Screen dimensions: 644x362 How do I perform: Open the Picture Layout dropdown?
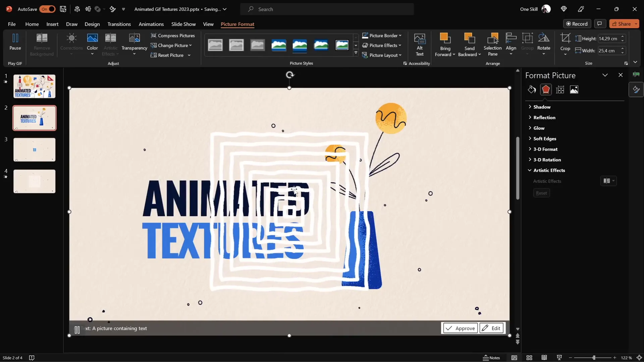[x=382, y=55]
